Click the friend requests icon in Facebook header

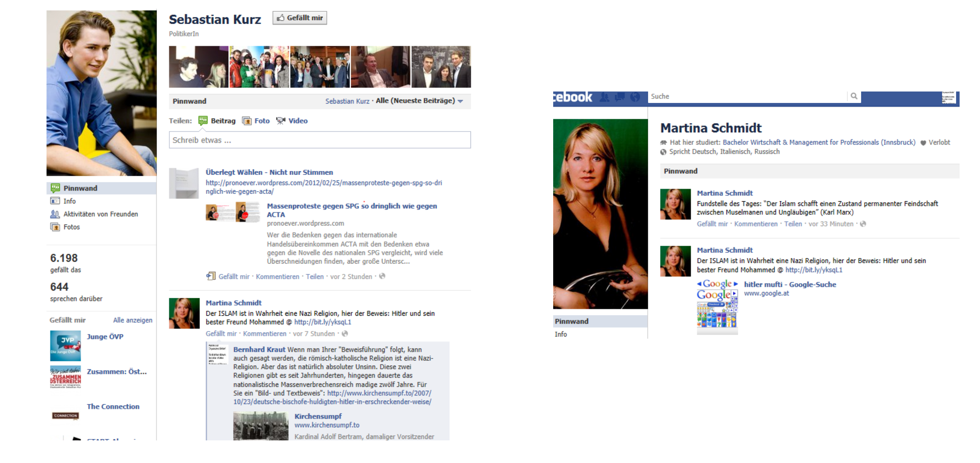[605, 97]
